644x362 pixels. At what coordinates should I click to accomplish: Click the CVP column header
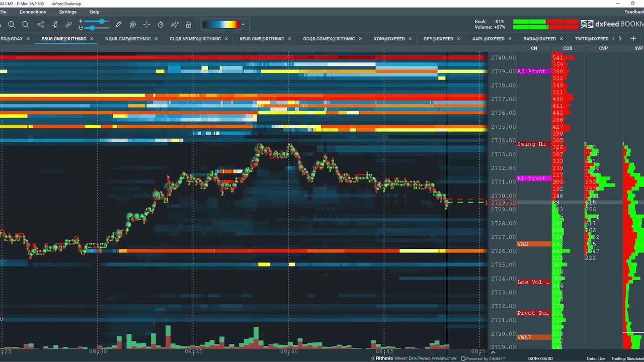tap(603, 48)
